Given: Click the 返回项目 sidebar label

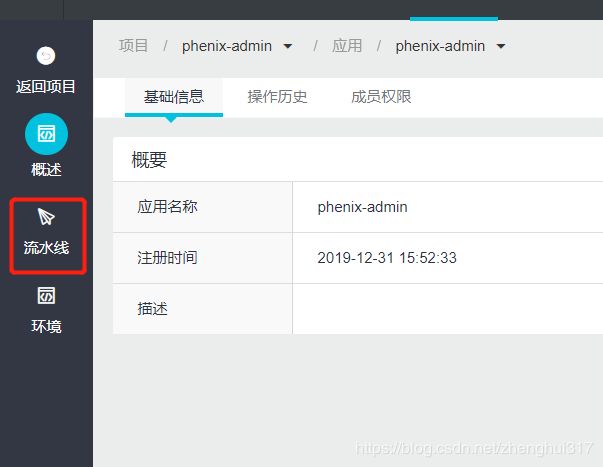Looking at the screenshot, I should point(46,86).
